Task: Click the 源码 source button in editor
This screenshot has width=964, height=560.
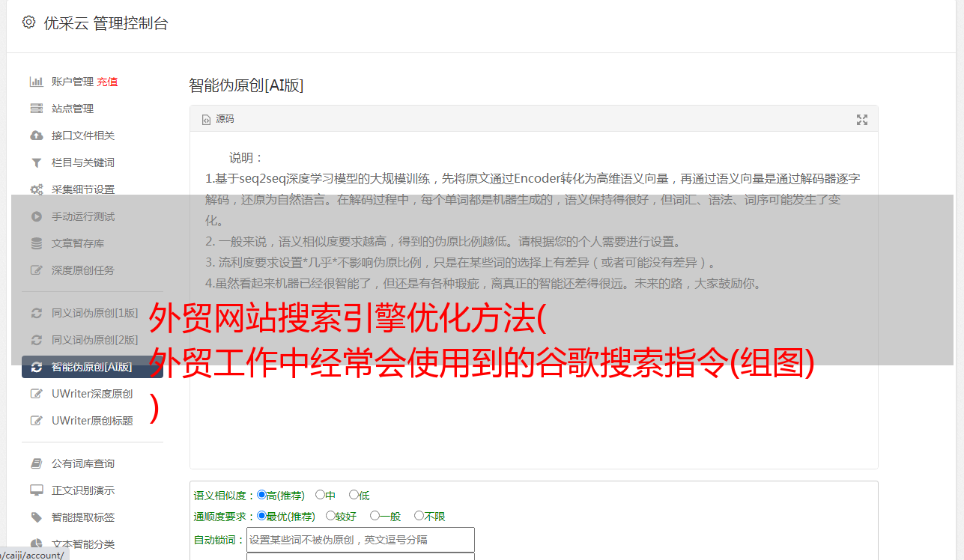Action: (x=218, y=119)
